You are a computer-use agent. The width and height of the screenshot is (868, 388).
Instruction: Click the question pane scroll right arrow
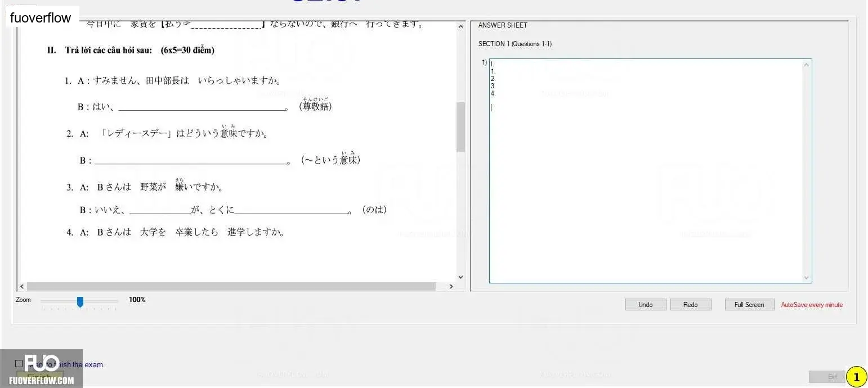coord(451,287)
